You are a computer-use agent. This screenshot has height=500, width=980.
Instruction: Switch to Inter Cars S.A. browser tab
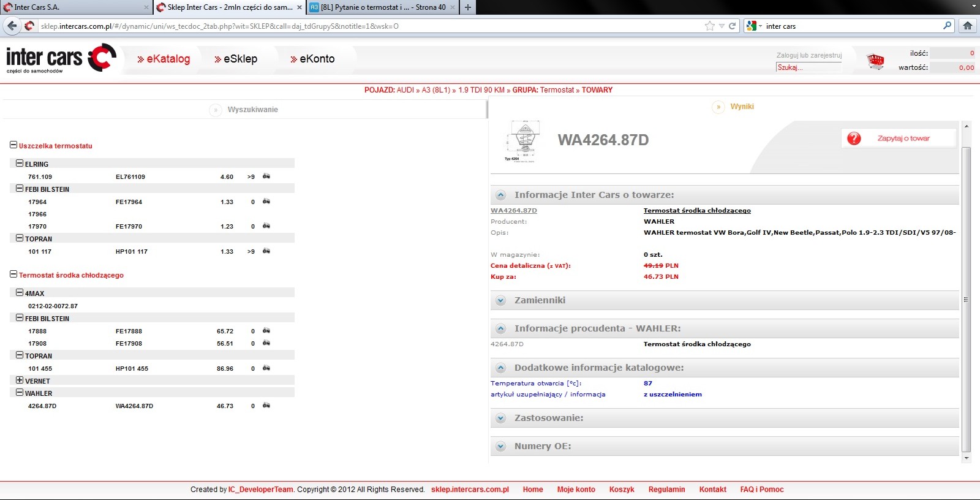pyautogui.click(x=76, y=7)
